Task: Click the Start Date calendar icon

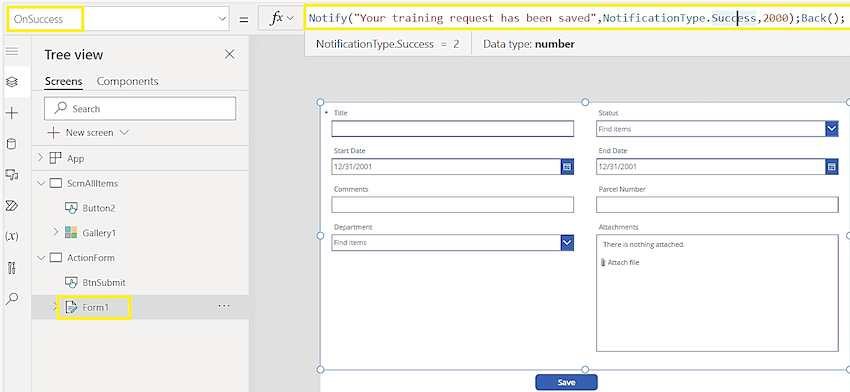Action: pos(567,167)
